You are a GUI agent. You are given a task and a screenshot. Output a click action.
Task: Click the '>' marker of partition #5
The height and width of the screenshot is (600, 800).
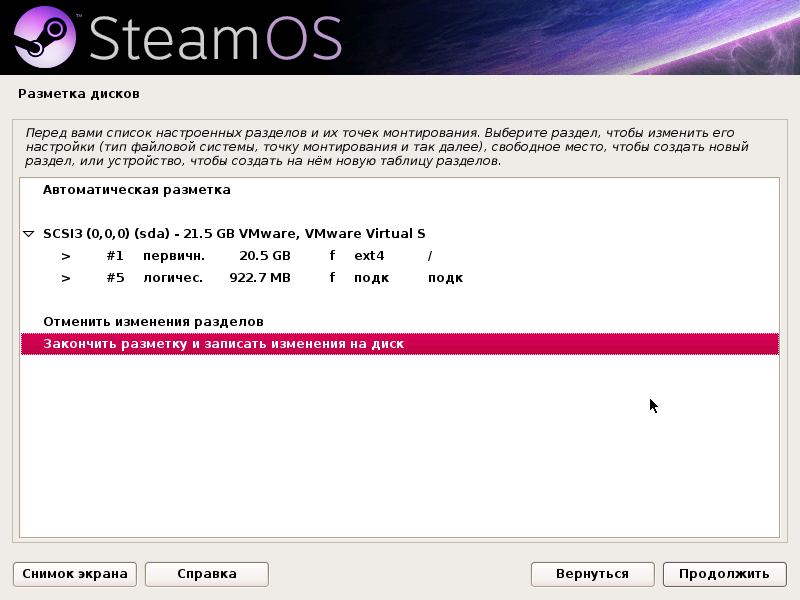coord(66,278)
